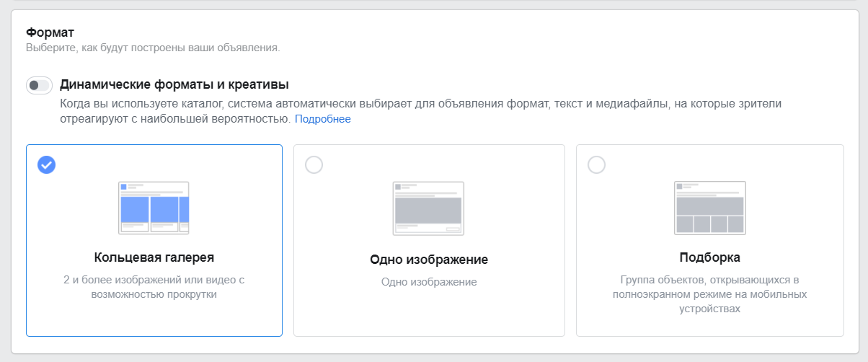Click the catalog explanation paragraph under the toggle
This screenshot has width=868, height=362.
(418, 105)
